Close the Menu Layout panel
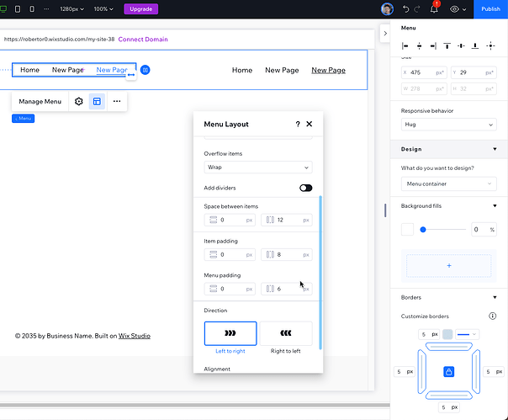Viewport: 508px width, 420px height. [310, 124]
